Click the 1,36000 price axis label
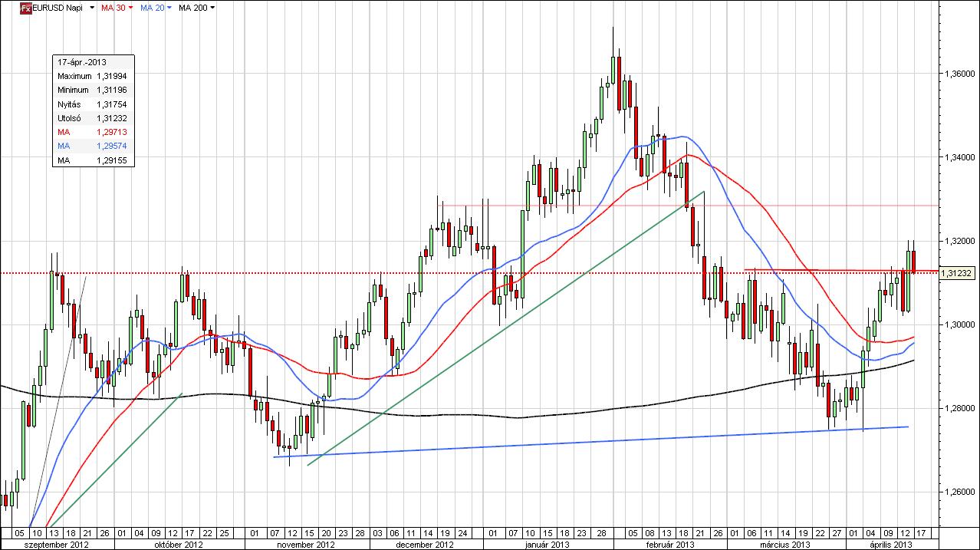This screenshot has width=980, height=550. [x=959, y=73]
